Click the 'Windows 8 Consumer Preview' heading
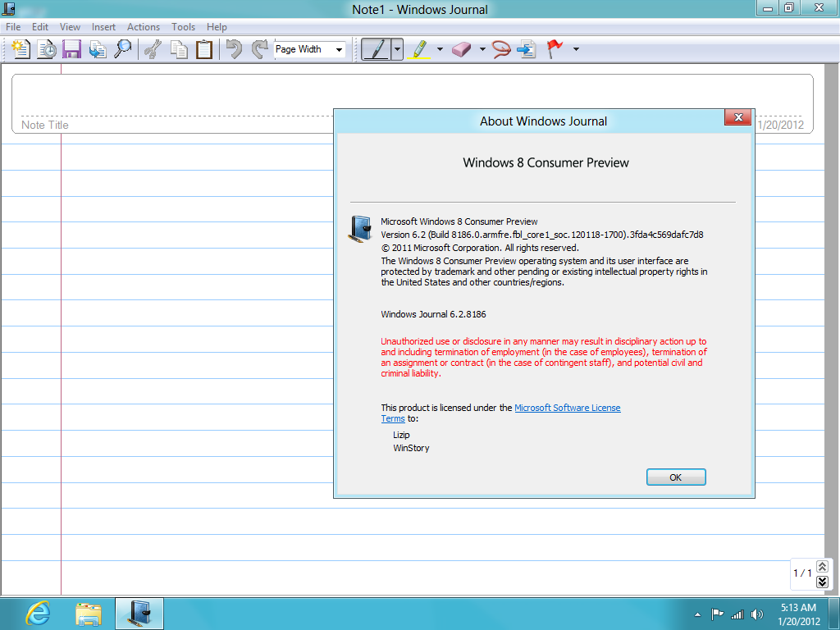The height and width of the screenshot is (630, 840). coord(546,163)
